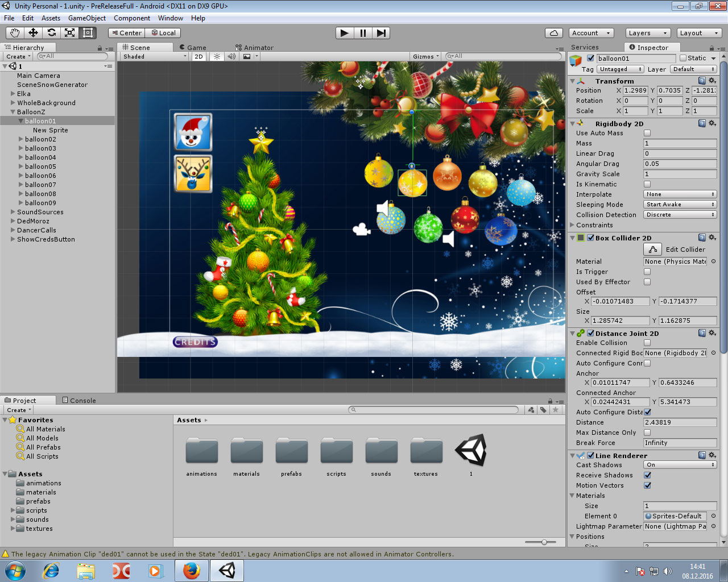Open scene effects image icon
The image size is (728, 582).
pyautogui.click(x=247, y=56)
